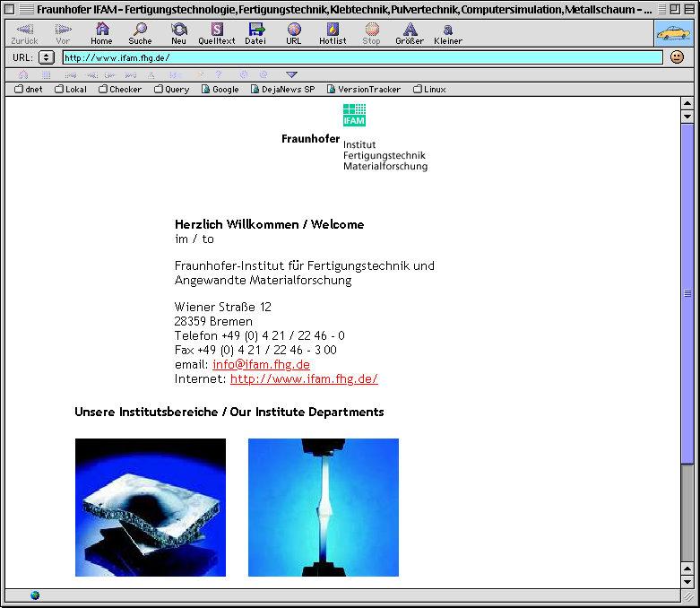
Task: Open the Google bookmark
Action: tap(220, 90)
